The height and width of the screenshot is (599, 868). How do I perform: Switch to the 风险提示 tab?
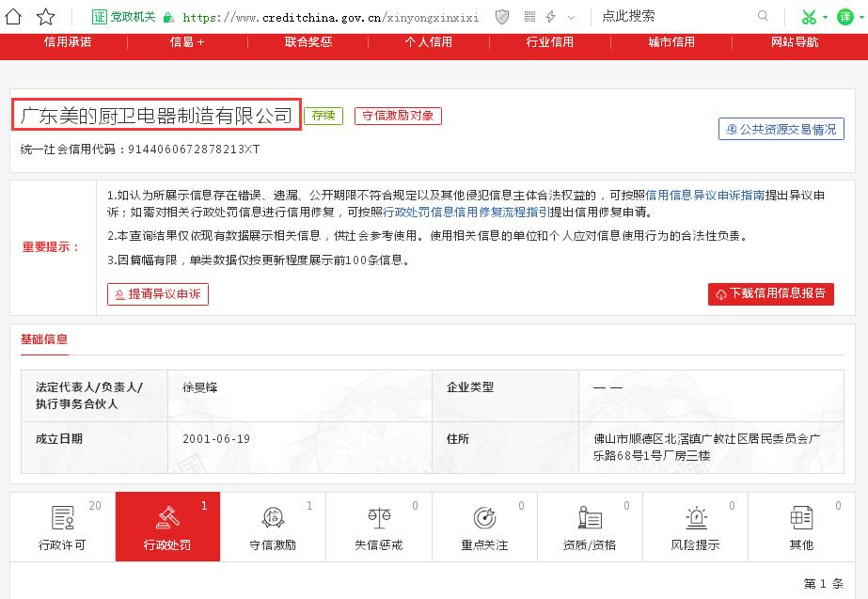695,527
